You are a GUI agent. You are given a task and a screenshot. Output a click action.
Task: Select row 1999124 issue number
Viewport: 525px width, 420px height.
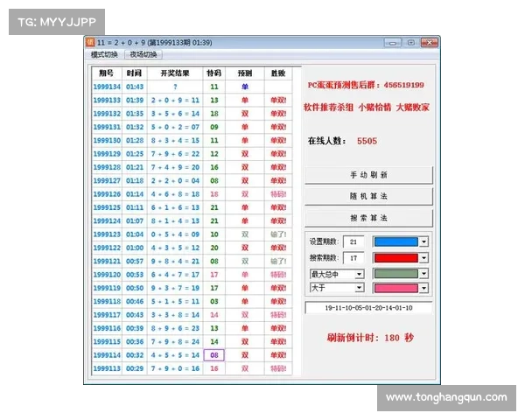click(107, 220)
